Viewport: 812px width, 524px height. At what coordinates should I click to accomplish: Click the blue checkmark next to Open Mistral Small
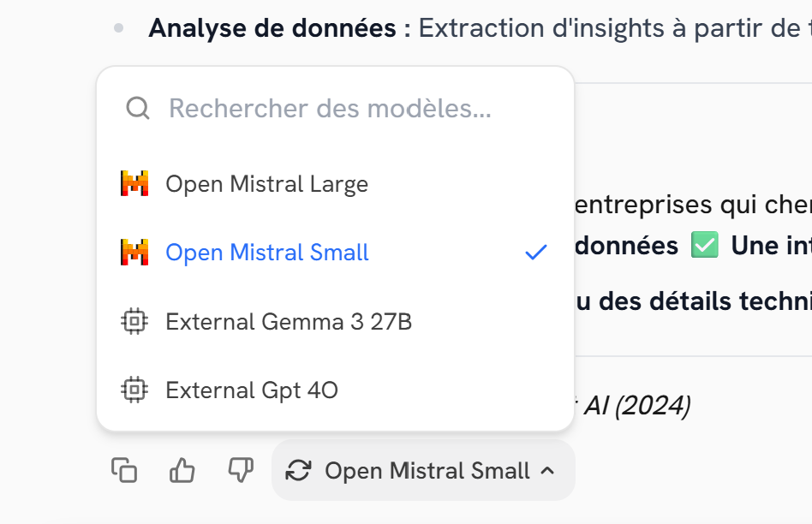coord(536,253)
